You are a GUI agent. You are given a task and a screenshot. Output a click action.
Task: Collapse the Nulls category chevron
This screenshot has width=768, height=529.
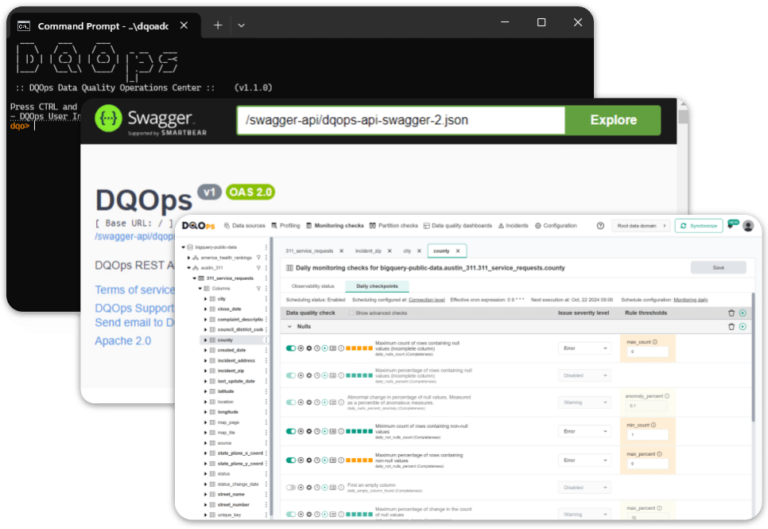(289, 327)
